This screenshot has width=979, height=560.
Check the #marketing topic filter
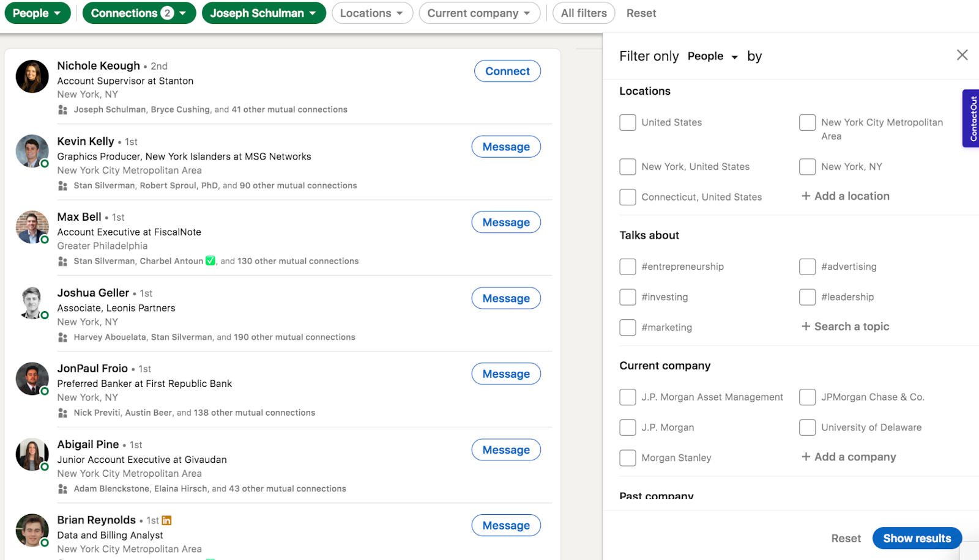(627, 327)
